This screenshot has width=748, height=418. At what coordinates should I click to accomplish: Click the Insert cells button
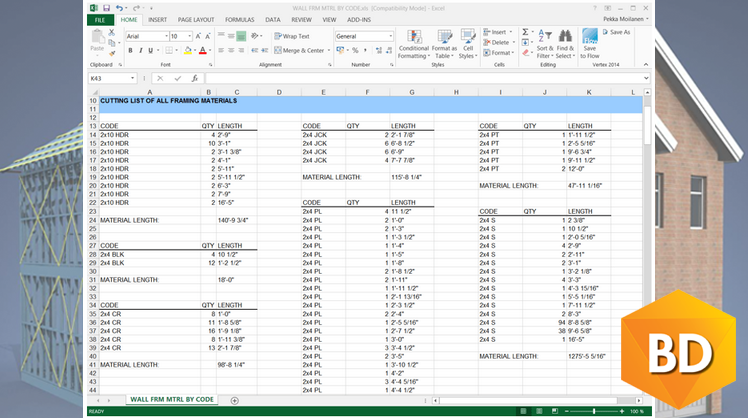(498, 32)
